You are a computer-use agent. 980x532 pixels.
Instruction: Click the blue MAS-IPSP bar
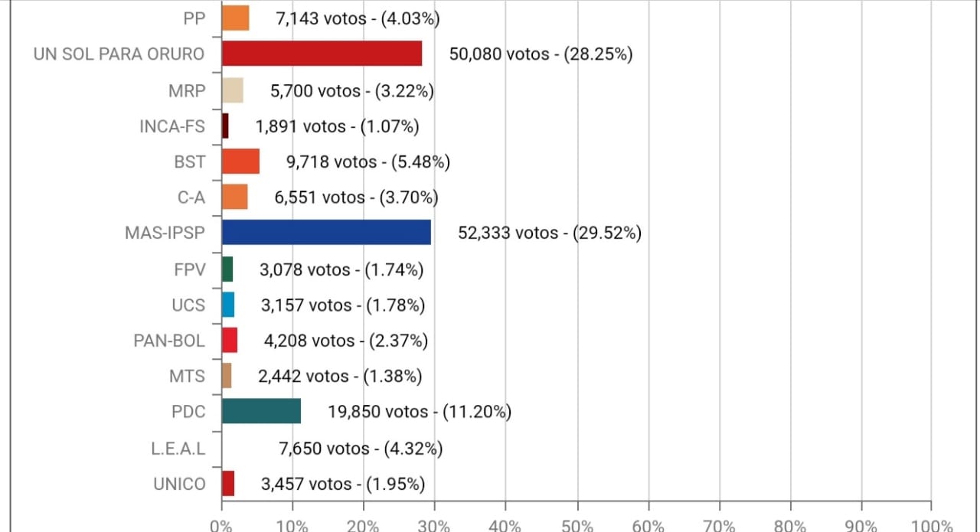326,233
